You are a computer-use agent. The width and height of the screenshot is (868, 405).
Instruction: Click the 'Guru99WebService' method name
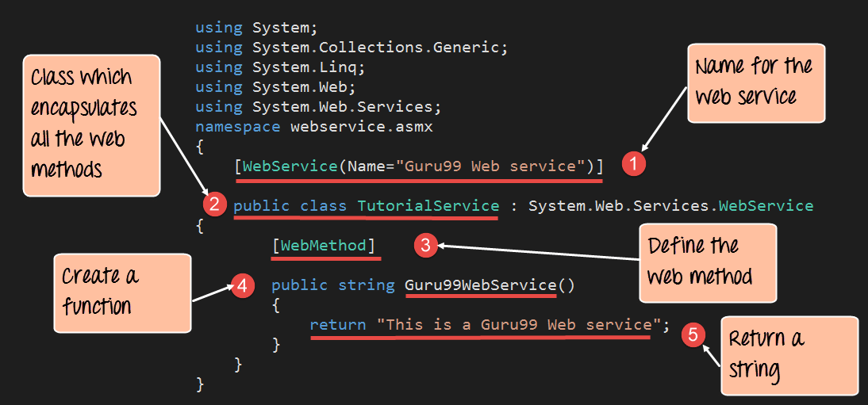click(481, 285)
